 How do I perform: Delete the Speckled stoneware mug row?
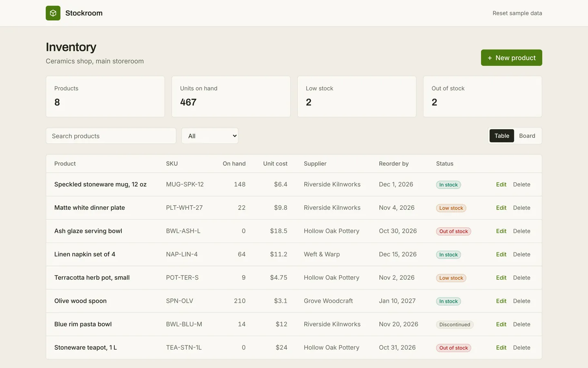[x=521, y=184]
